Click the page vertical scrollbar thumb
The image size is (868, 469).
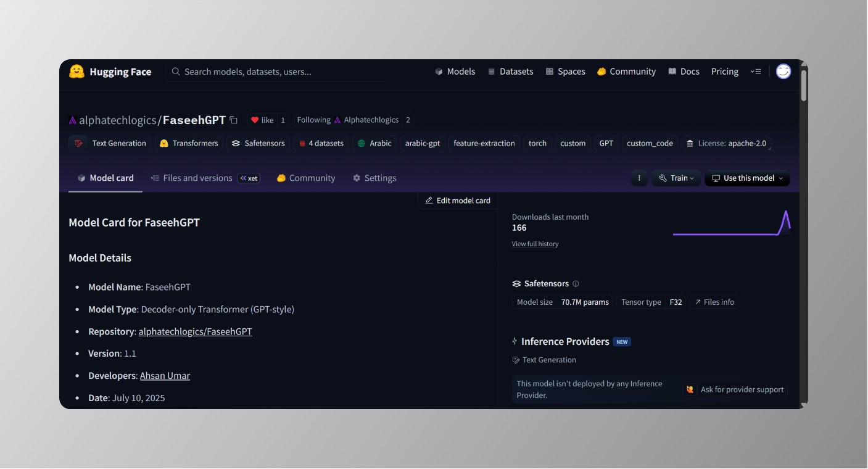click(x=804, y=85)
